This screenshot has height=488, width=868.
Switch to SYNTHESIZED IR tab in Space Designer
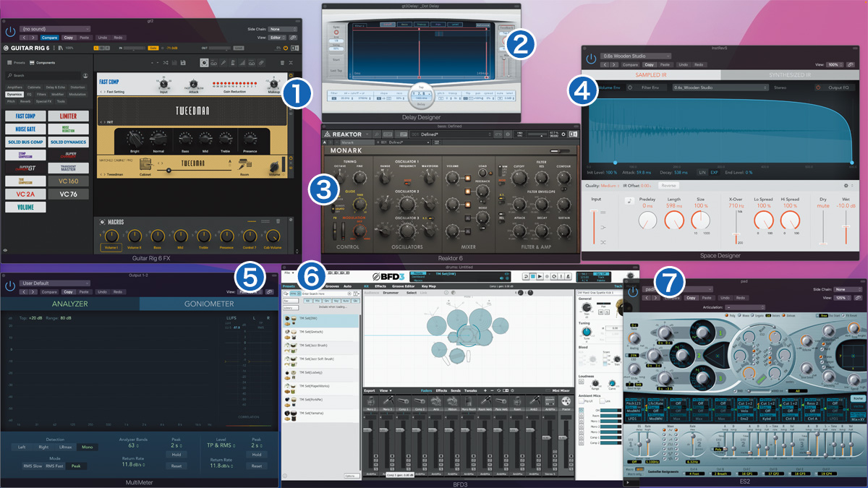coord(790,74)
